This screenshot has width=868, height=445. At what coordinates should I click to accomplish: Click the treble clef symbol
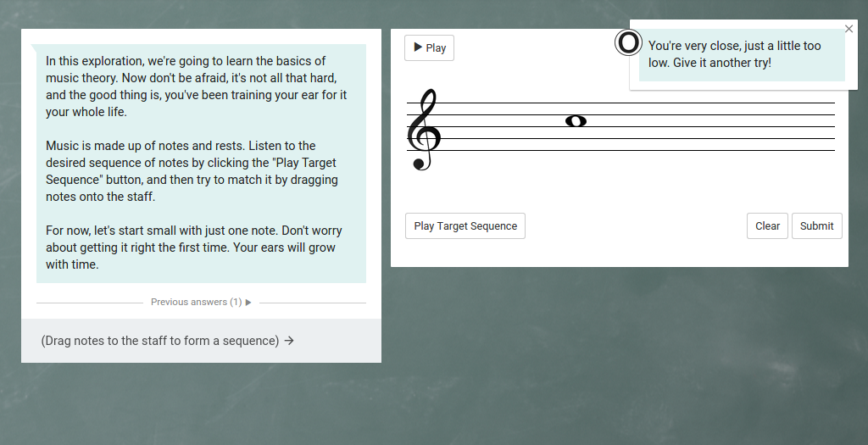pyautogui.click(x=422, y=130)
